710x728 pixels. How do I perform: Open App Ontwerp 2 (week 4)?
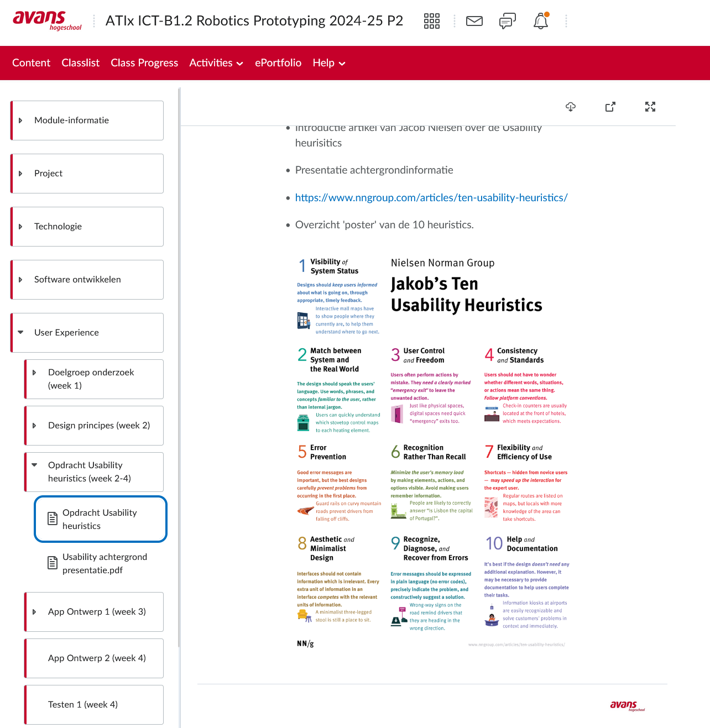pos(95,658)
